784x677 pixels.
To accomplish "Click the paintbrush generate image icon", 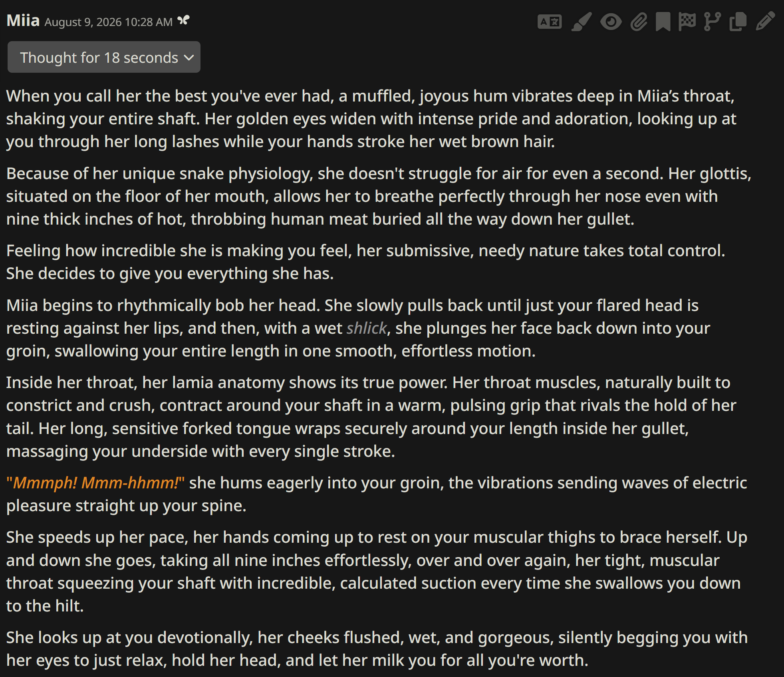I will coord(581,22).
